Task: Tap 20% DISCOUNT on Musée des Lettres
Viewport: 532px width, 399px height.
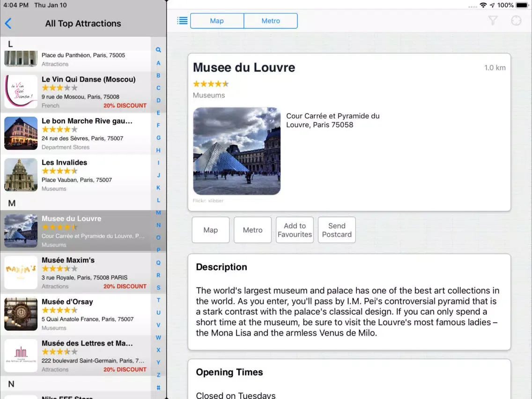Action: tap(125, 369)
